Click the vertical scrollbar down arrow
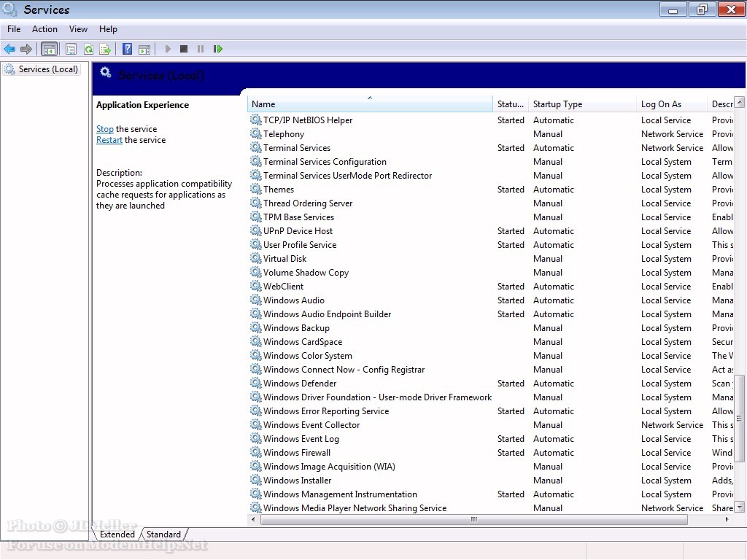Screen dimensions: 747x560 [740, 507]
